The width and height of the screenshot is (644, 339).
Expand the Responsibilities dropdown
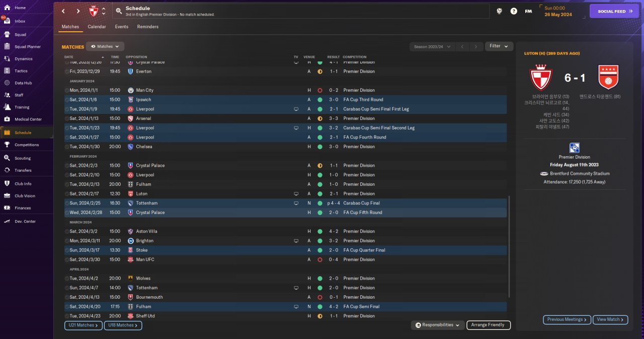click(437, 325)
